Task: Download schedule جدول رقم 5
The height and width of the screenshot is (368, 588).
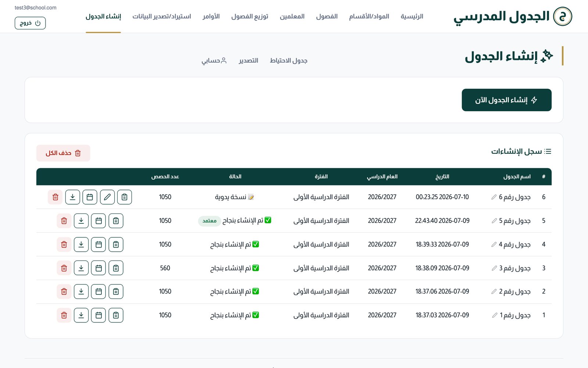Action: (81, 221)
